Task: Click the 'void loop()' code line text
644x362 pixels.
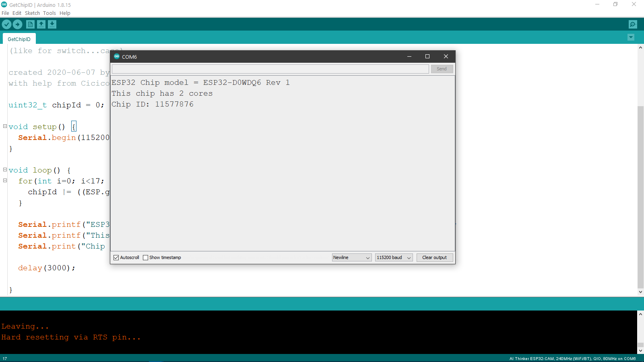Action: point(39,170)
